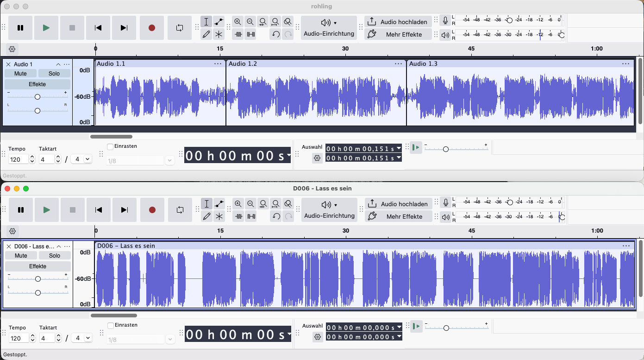Silence the audio selection in rohling window
Screen dimensions: 644x360
(250, 34)
